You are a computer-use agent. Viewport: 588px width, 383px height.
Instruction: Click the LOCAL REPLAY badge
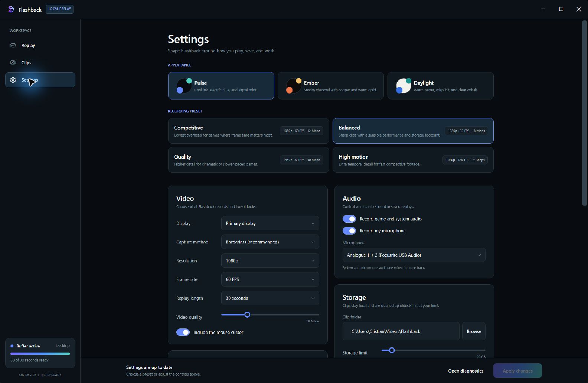tap(59, 9)
